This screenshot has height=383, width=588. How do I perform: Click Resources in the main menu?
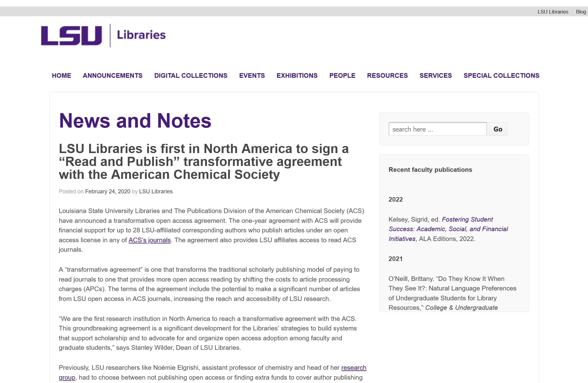pyautogui.click(x=387, y=76)
